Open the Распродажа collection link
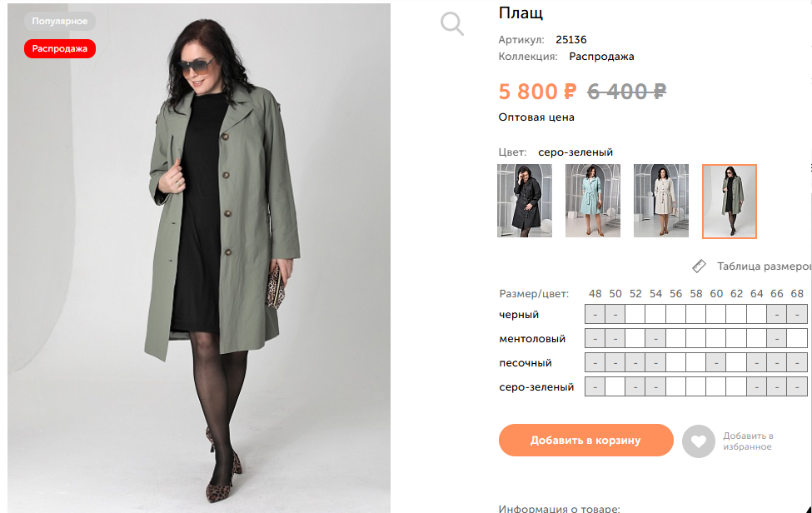Image resolution: width=812 pixels, height=513 pixels. click(602, 56)
